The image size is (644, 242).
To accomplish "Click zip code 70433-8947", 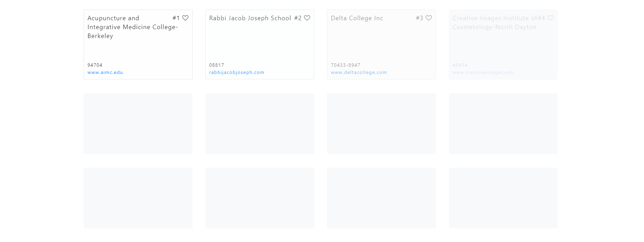I will coord(345,65).
